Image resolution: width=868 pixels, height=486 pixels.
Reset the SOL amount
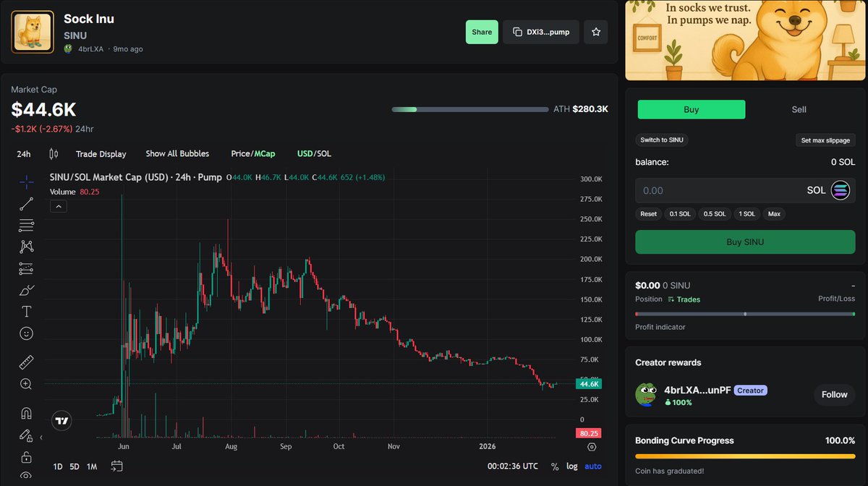(x=649, y=214)
